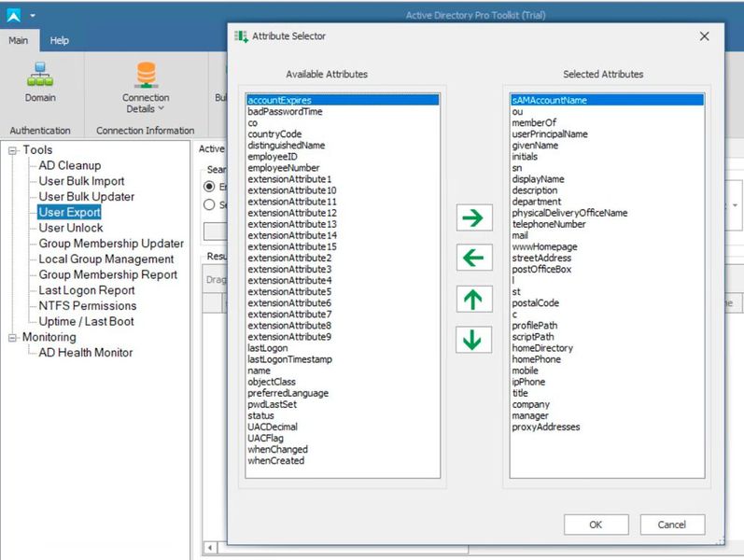Open Local Group Management
744x560 pixels.
pos(106,259)
